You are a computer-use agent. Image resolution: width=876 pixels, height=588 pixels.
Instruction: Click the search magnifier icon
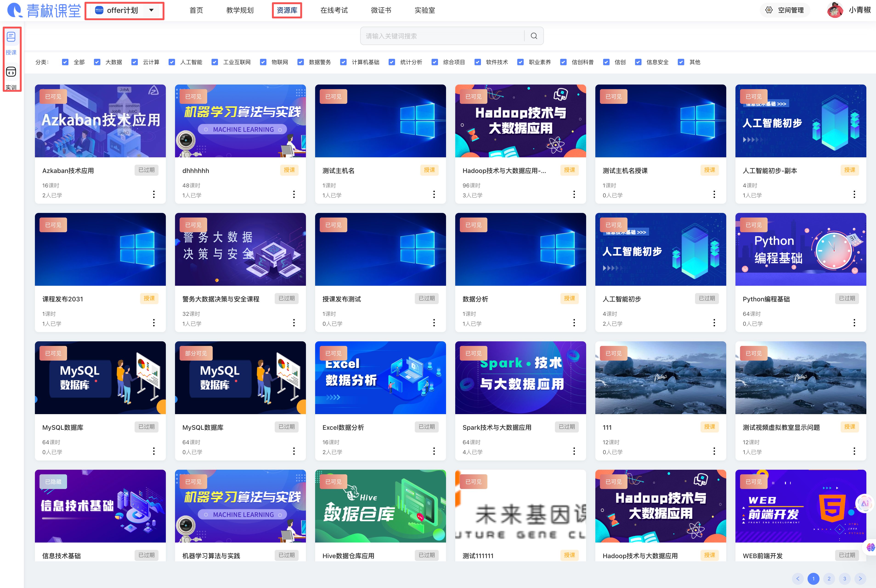[534, 36]
